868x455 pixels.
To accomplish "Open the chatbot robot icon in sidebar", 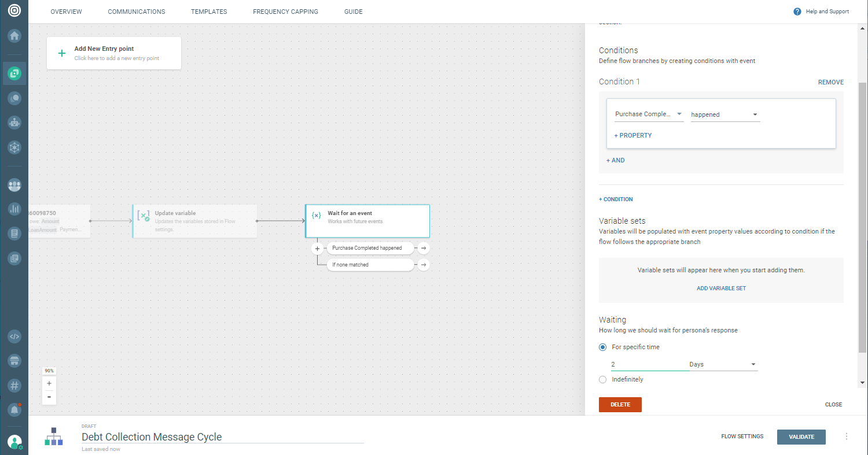I will [x=14, y=123].
